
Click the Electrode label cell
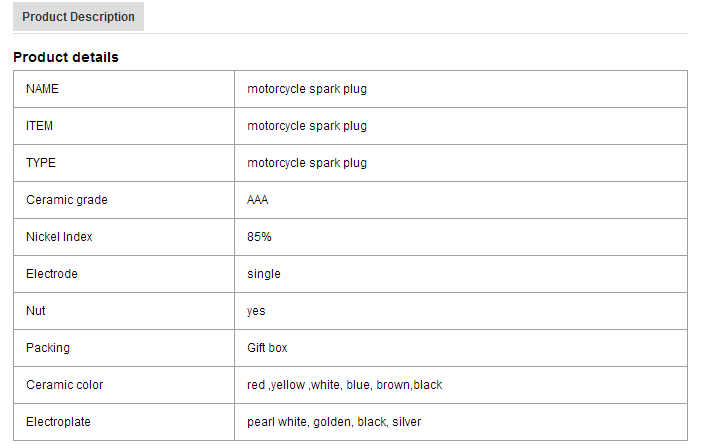click(51, 274)
